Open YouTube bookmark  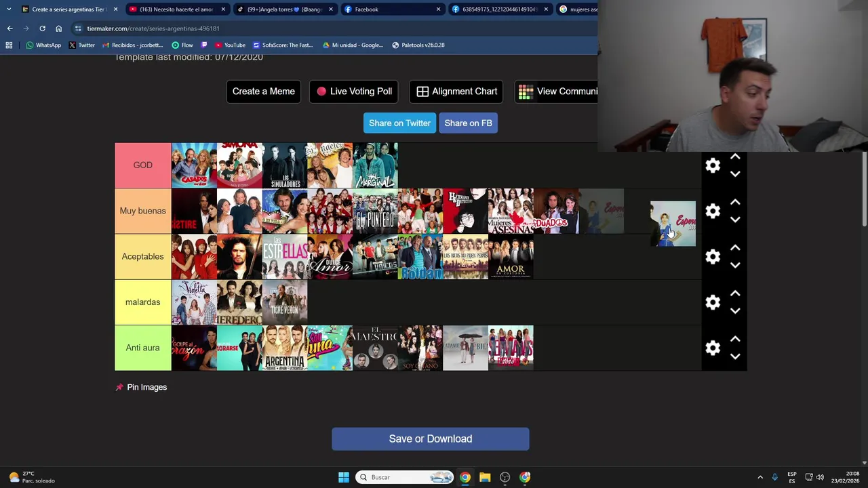click(230, 45)
